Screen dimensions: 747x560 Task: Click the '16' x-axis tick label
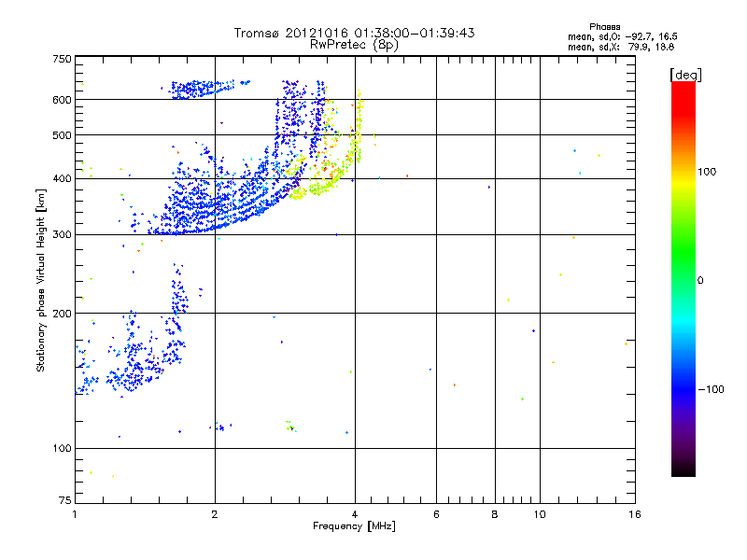pos(635,514)
